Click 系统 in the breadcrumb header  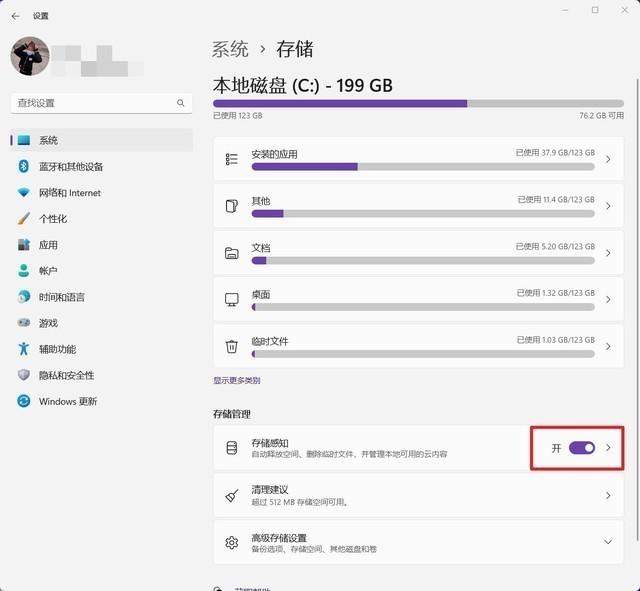click(x=230, y=49)
